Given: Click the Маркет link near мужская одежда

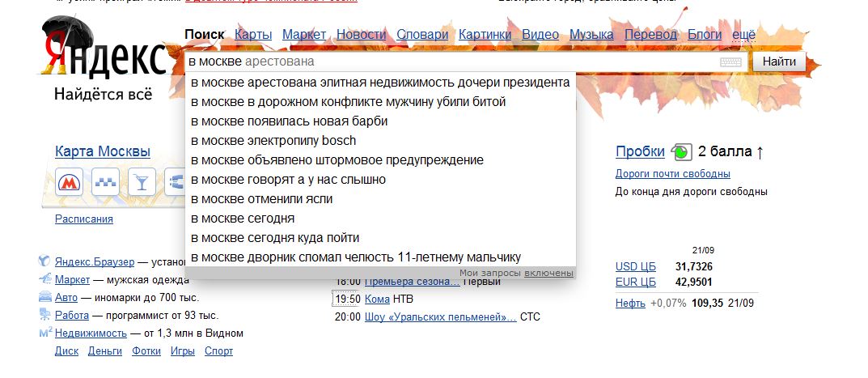Looking at the screenshot, I should click(x=72, y=280).
